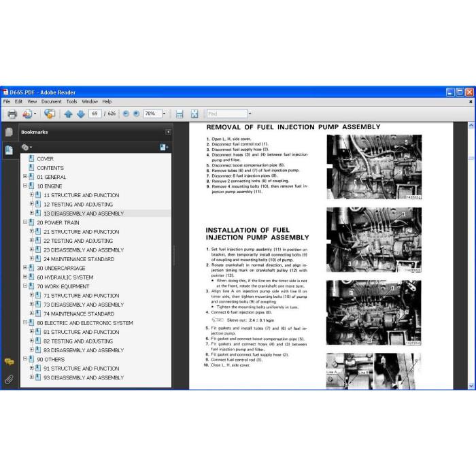Open the Attachments paperclip icon

pyautogui.click(x=9, y=379)
